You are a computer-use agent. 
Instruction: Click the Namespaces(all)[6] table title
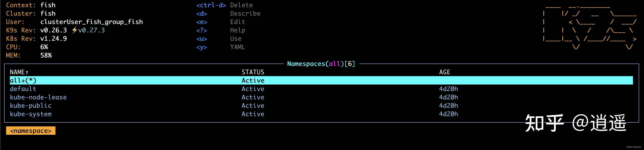pyautogui.click(x=321, y=64)
